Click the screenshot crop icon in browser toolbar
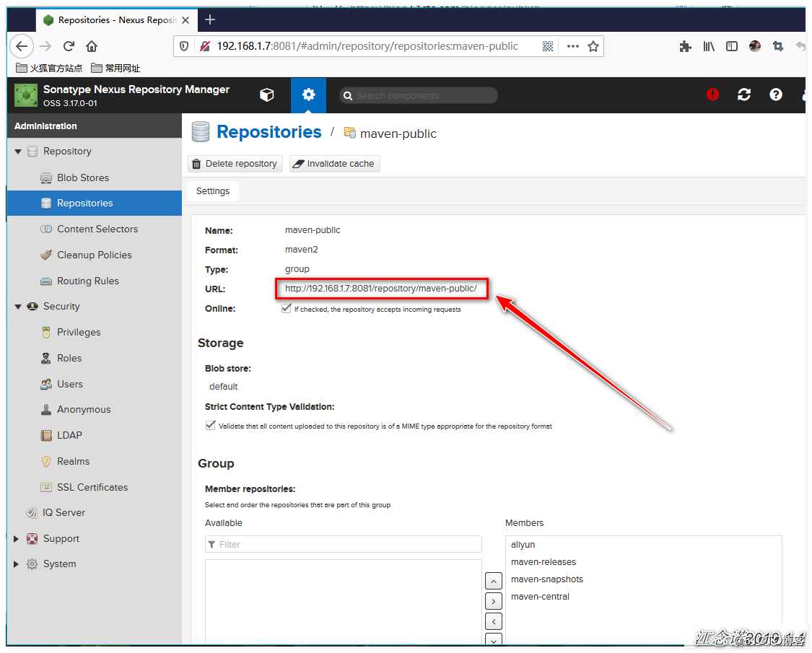The width and height of the screenshot is (812, 653). click(x=778, y=46)
